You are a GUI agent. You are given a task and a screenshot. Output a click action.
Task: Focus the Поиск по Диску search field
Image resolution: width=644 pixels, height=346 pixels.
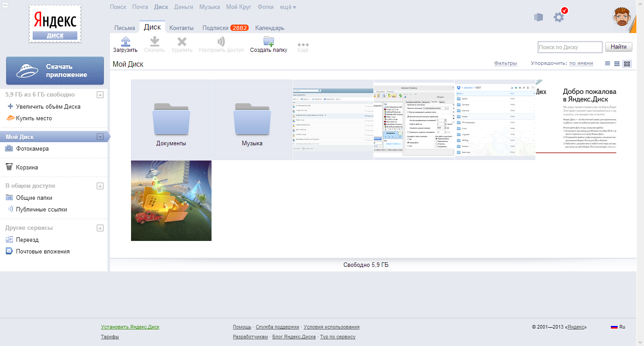(x=570, y=47)
